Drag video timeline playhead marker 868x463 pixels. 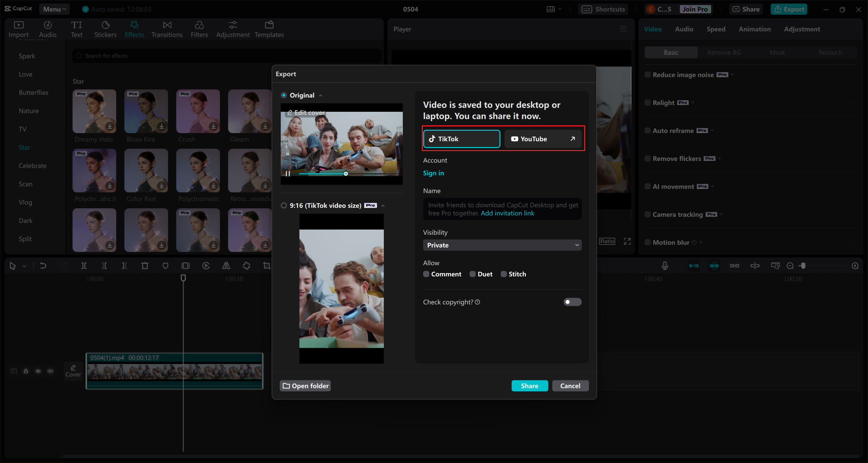click(182, 277)
